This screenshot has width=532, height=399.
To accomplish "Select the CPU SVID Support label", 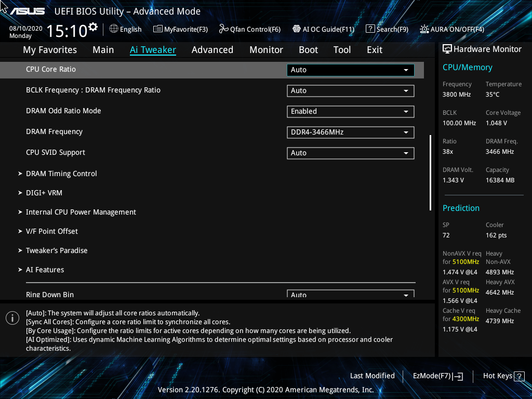I will click(56, 152).
